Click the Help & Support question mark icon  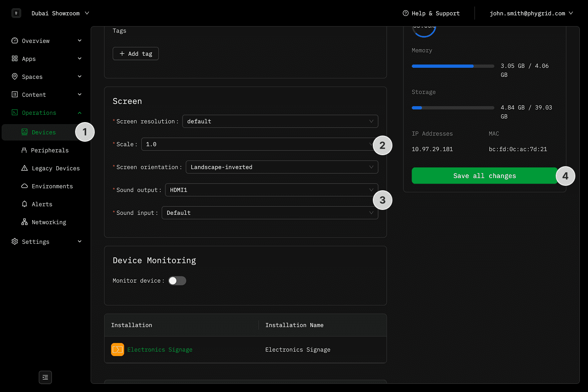click(405, 13)
